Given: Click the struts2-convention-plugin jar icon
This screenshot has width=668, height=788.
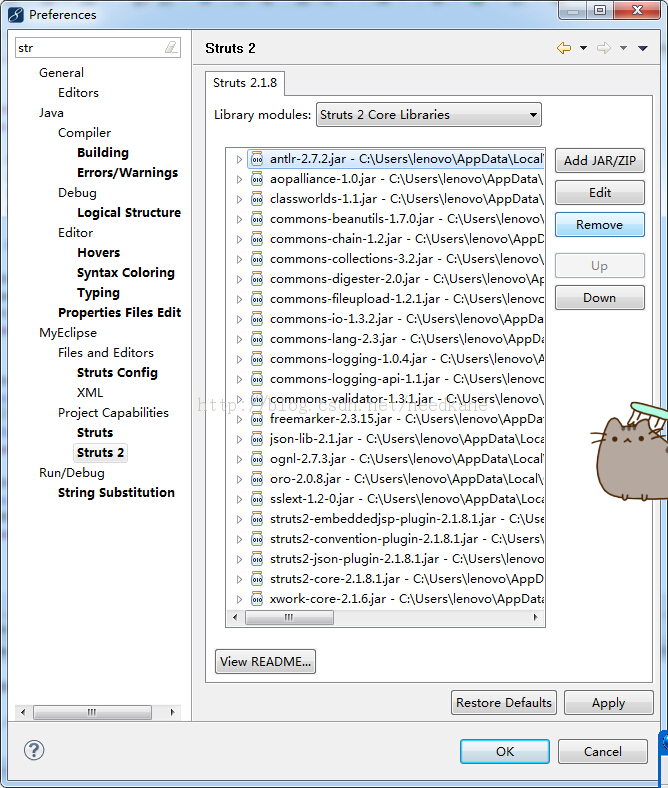Looking at the screenshot, I should tap(257, 539).
